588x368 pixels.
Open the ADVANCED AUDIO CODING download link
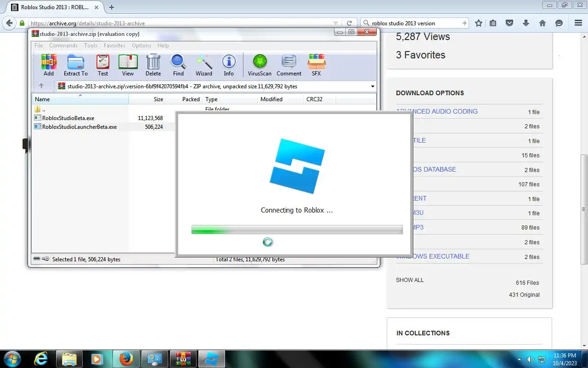pos(437,111)
